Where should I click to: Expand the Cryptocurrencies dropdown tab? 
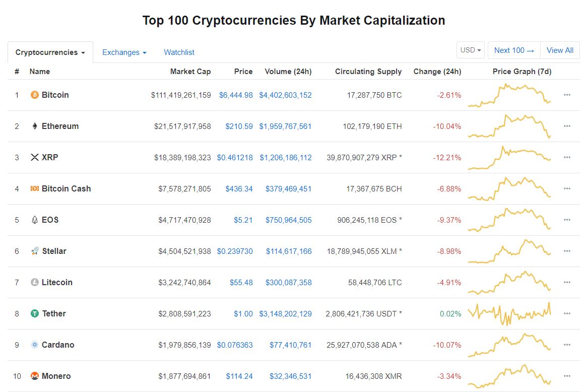click(x=50, y=52)
